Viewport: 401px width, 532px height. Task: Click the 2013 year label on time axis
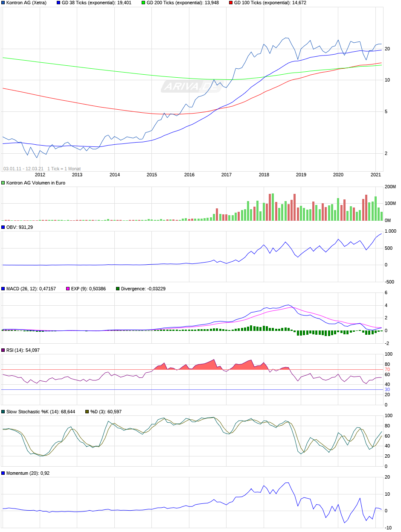pyautogui.click(x=77, y=175)
